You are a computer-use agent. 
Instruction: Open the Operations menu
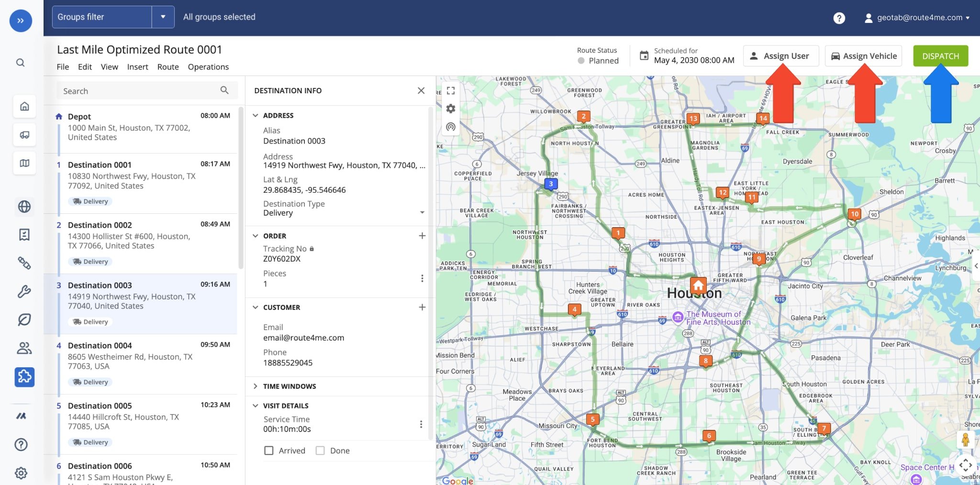[208, 67]
